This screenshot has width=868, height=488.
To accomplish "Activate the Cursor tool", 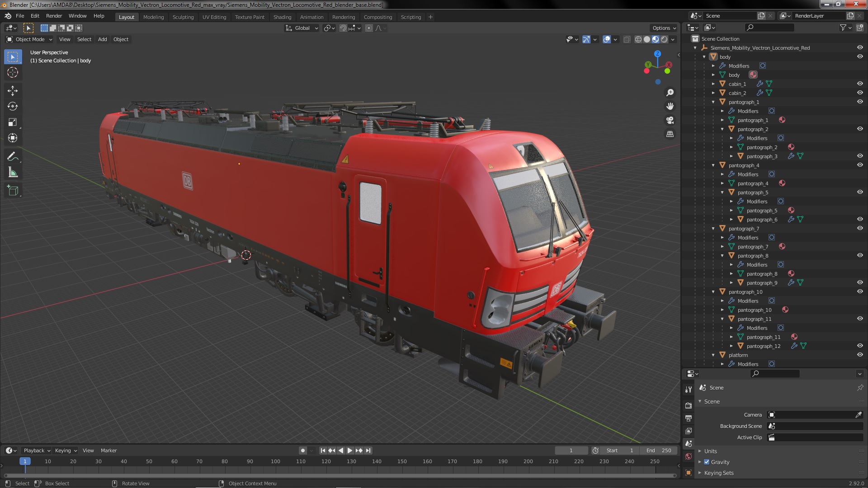I will 13,72.
